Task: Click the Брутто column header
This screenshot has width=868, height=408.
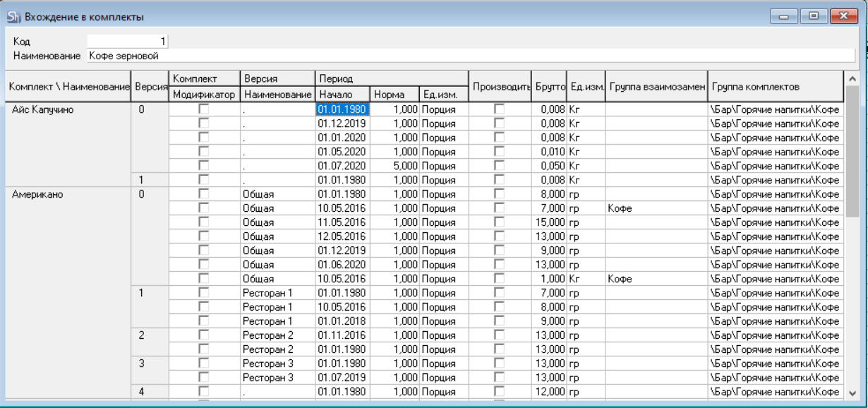Action: point(549,87)
